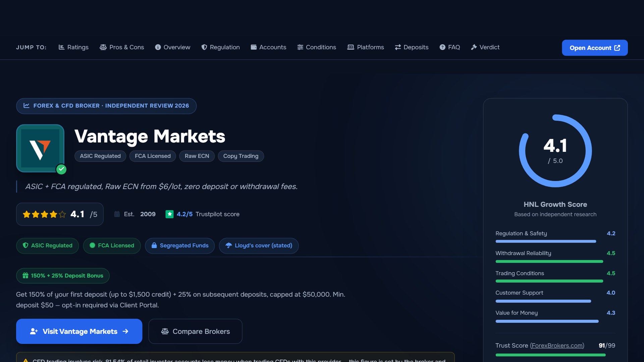Screen dimensions: 644x362
Task: Click the Forex & CFD Broker review banner
Action: point(106,106)
